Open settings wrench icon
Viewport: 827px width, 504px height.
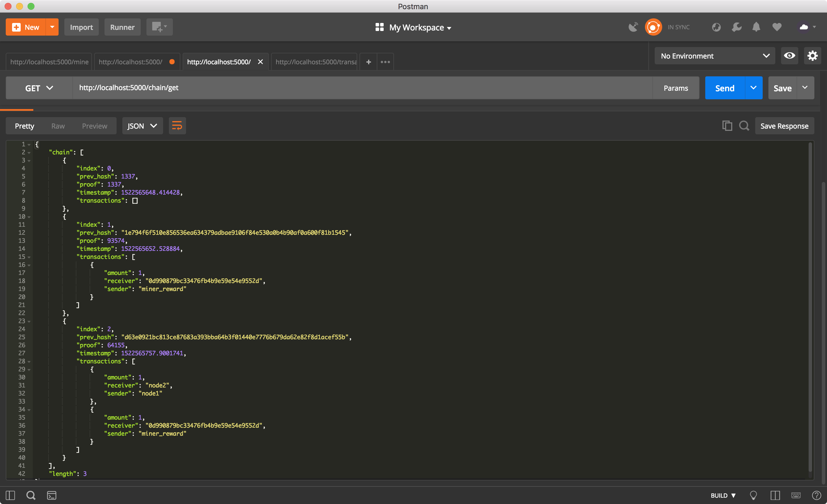(736, 27)
